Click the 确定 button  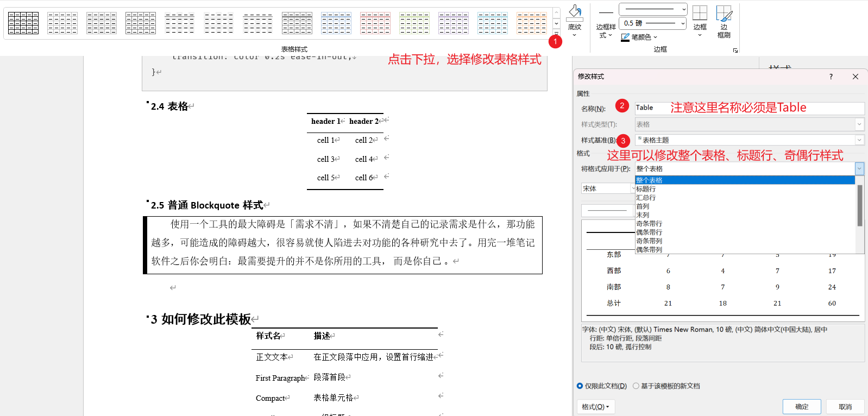point(802,407)
